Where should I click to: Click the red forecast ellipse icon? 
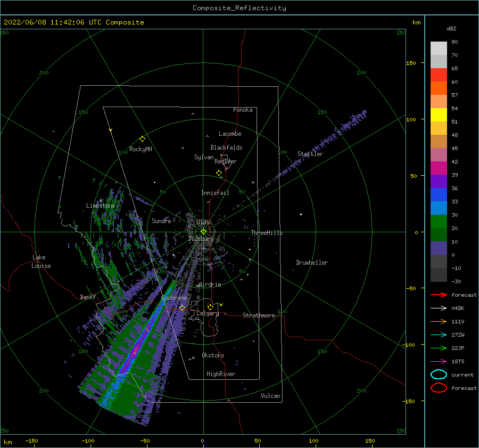click(439, 388)
